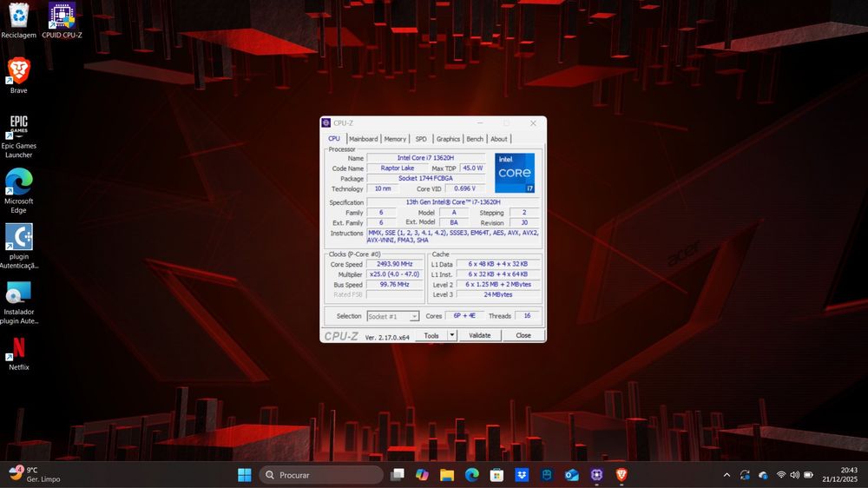Click the Level 2 cache value
The width and height of the screenshot is (868, 488).
tap(498, 285)
